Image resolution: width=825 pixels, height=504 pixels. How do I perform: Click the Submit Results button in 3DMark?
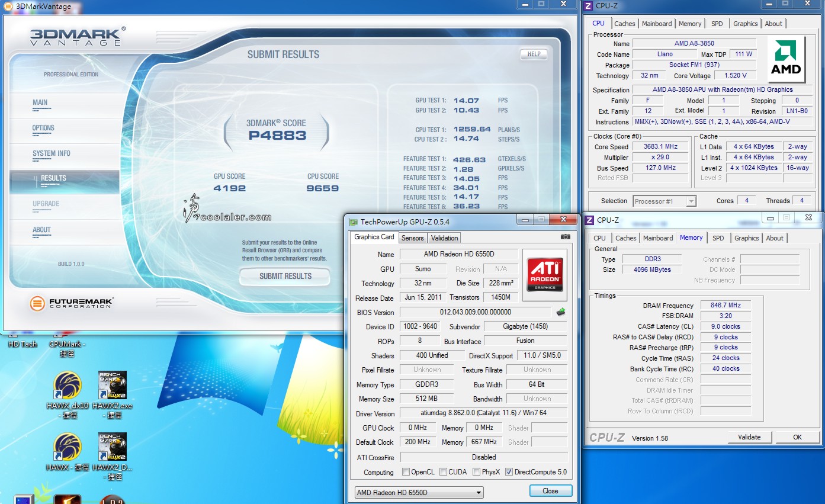(285, 276)
